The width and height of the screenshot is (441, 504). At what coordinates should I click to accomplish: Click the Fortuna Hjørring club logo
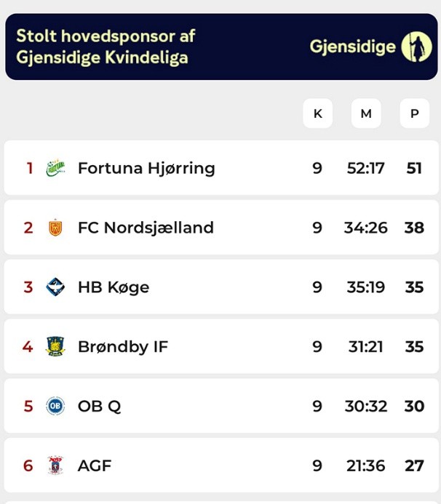click(55, 168)
